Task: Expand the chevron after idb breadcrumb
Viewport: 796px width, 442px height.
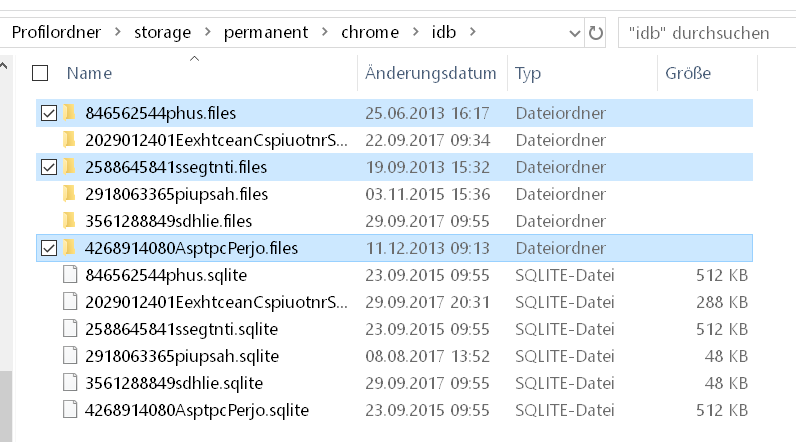Action: tap(473, 32)
